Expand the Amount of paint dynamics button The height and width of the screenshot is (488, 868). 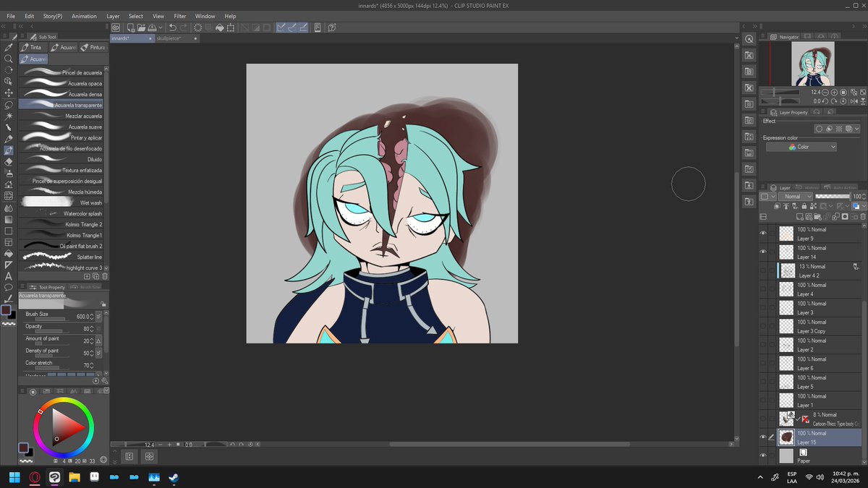click(x=99, y=341)
